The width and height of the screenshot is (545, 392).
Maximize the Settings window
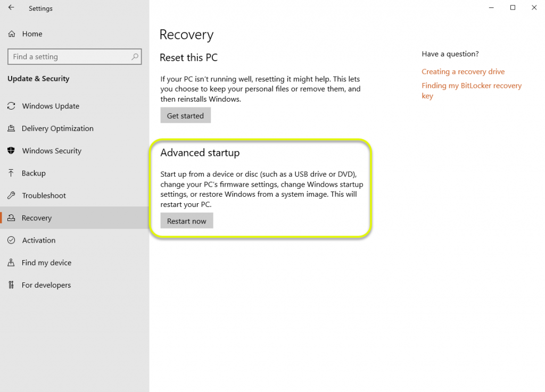513,7
